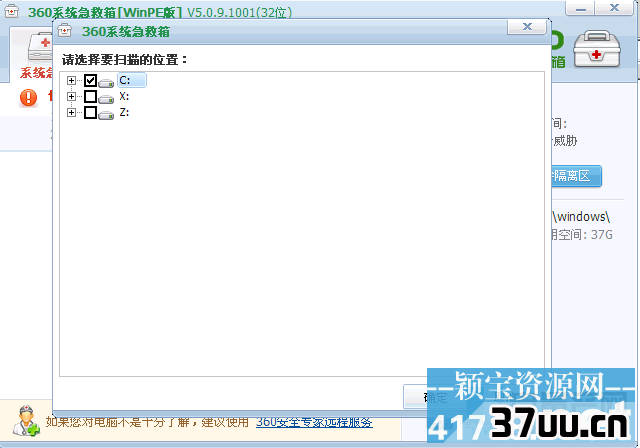Minimize the main 360 rescue window
Image resolution: width=640 pixels, height=448 pixels.
(x=580, y=8)
